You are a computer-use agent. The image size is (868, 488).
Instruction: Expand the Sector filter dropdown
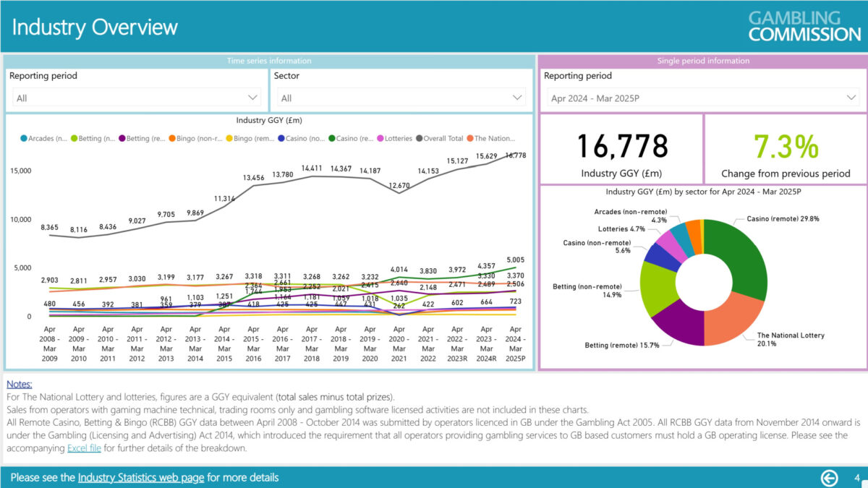click(x=400, y=96)
